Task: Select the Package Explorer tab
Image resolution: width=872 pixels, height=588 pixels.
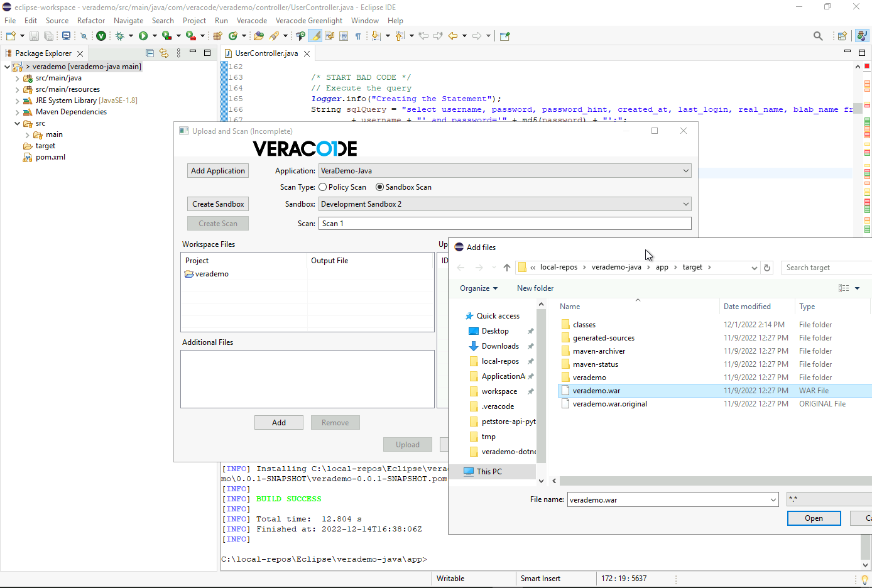Action: click(43, 53)
